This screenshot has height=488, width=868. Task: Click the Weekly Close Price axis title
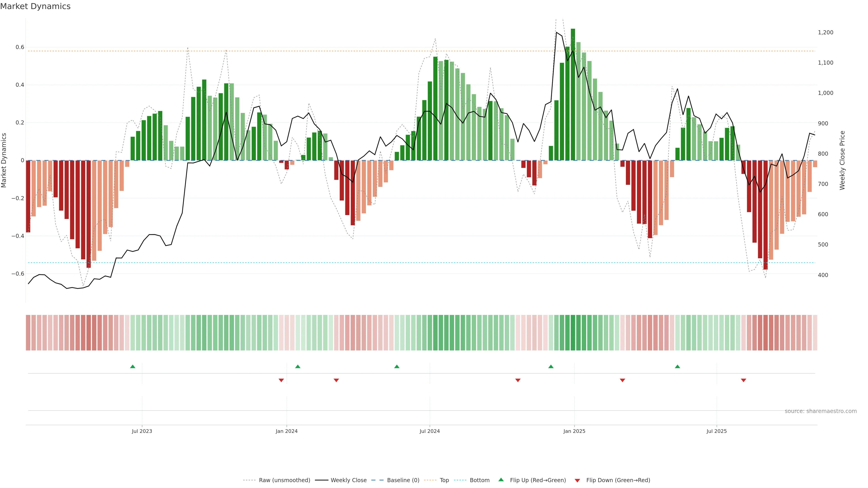point(842,160)
